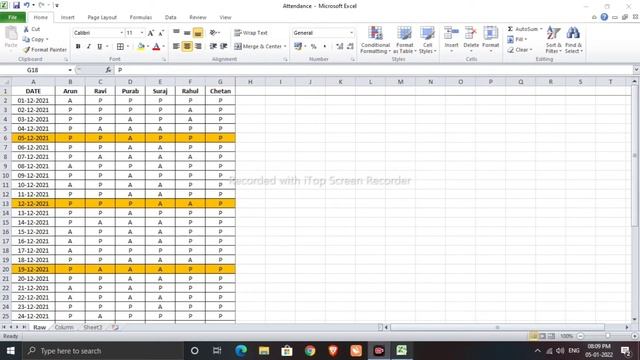640x360 pixels.
Task: Toggle Underline formatting
Action: [x=99, y=47]
